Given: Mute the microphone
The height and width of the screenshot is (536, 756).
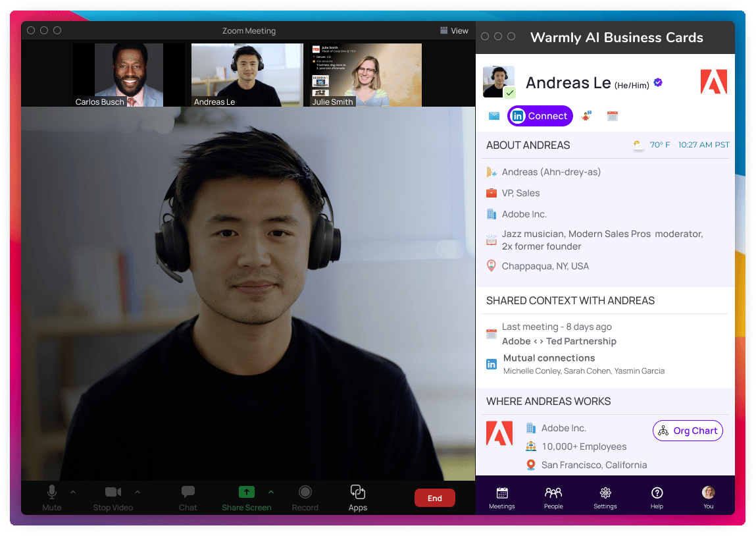Looking at the screenshot, I should click(x=51, y=492).
